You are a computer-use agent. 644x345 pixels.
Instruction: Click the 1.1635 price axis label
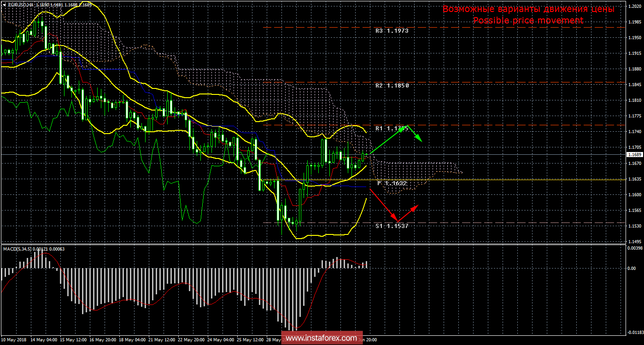click(x=635, y=179)
